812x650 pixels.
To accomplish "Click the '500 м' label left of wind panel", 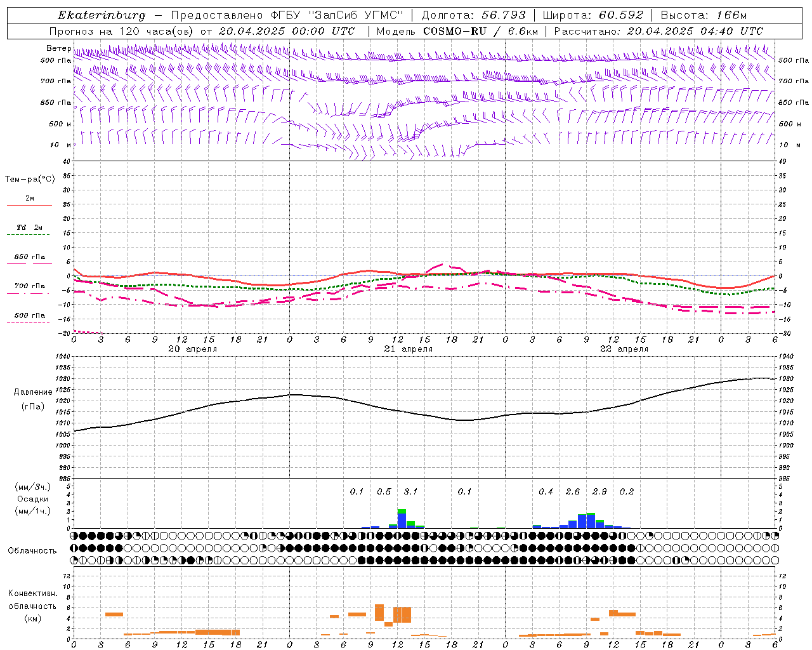I will (60, 124).
